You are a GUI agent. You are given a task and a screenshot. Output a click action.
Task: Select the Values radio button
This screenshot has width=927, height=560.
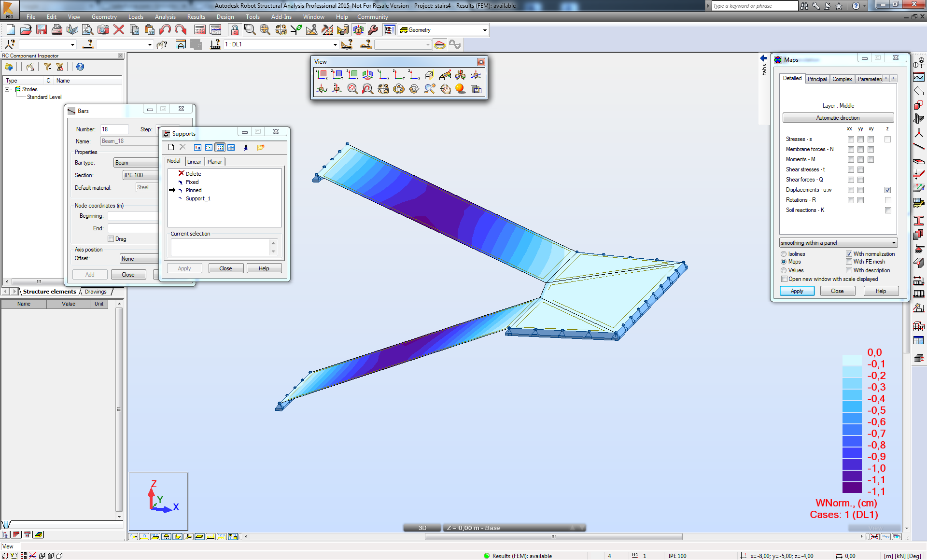pyautogui.click(x=784, y=270)
